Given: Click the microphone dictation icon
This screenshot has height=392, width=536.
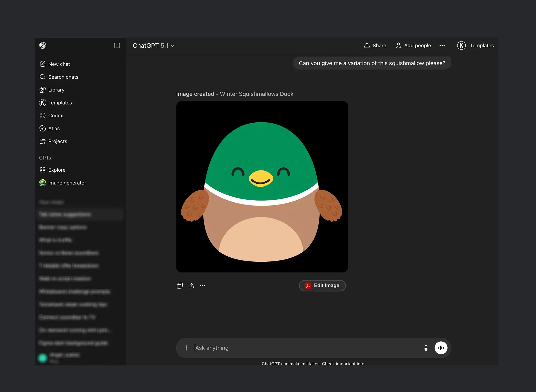Looking at the screenshot, I should click(x=426, y=348).
